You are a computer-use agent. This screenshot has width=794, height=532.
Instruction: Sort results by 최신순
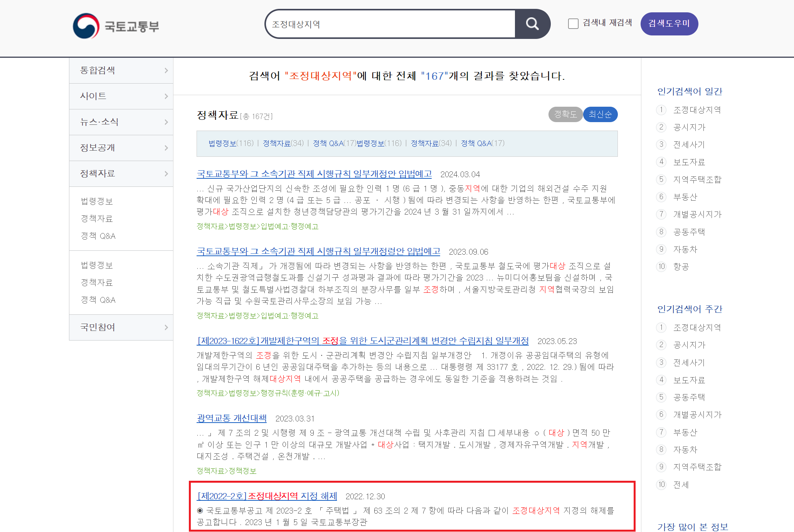pos(600,114)
